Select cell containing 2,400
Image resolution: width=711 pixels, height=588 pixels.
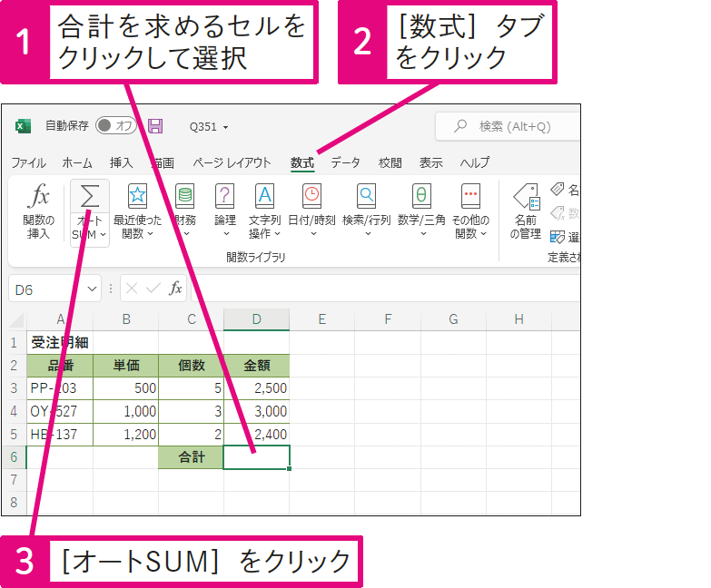coord(257,435)
